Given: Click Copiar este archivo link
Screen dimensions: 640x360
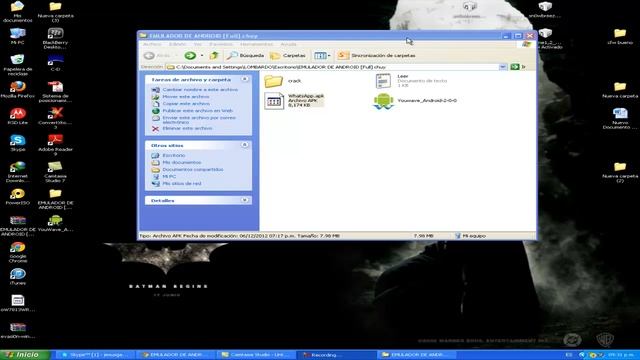Looking at the screenshot, I should pos(186,104).
